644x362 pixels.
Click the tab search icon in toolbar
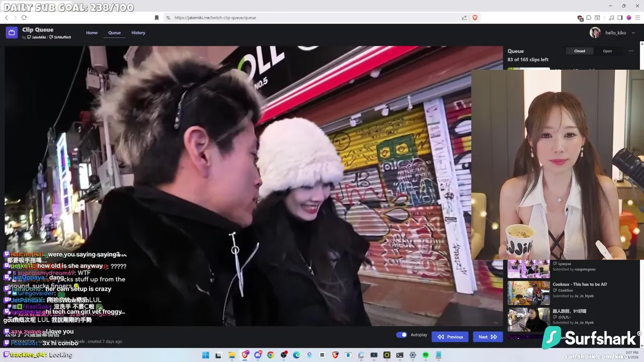pos(597,18)
